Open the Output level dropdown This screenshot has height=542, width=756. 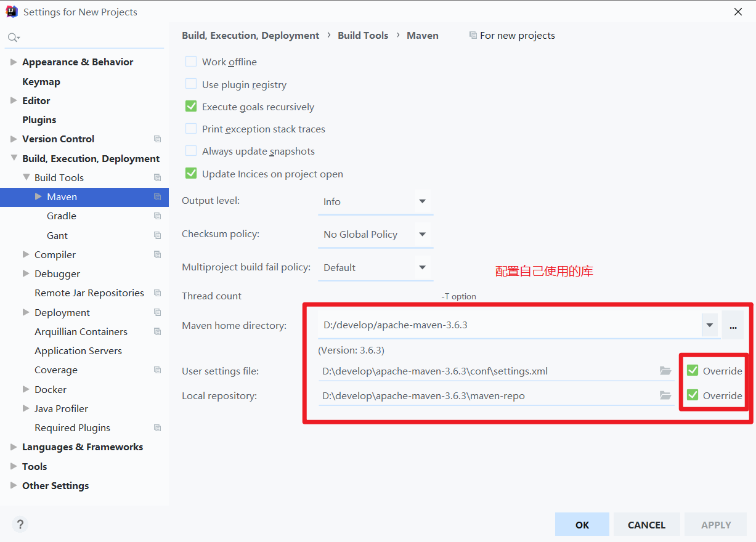375,201
